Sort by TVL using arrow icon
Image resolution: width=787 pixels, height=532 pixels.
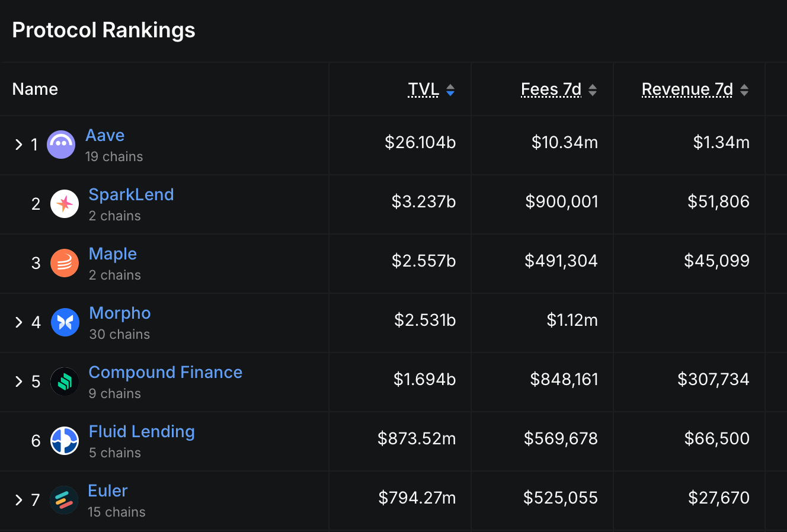pyautogui.click(x=450, y=90)
